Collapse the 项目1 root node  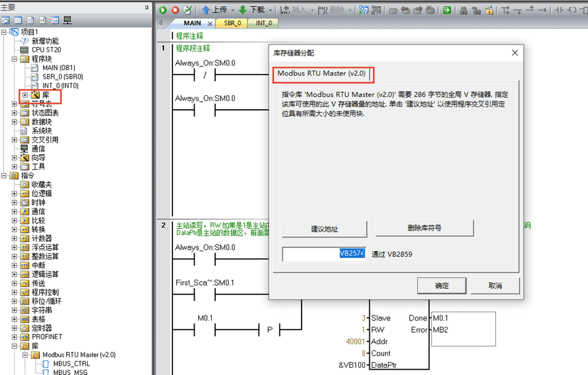[5, 32]
